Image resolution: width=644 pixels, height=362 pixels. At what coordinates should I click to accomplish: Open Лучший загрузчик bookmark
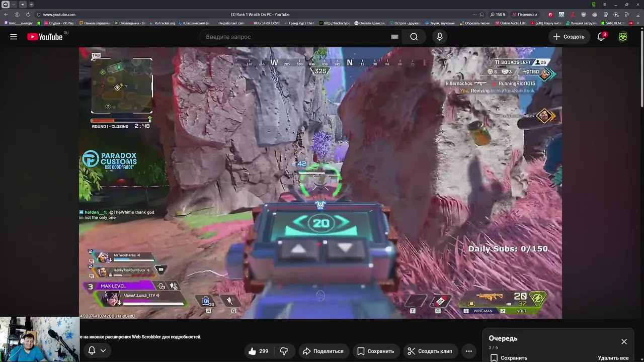(581, 23)
